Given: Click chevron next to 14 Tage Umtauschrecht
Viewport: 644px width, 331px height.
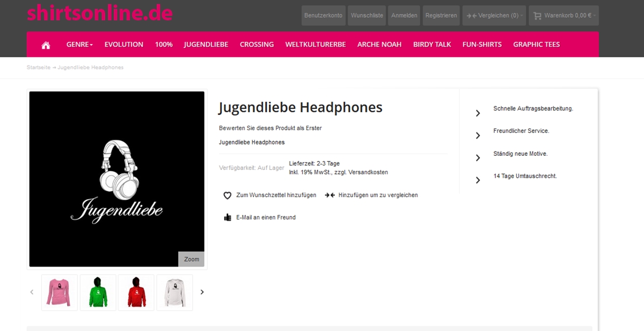Looking at the screenshot, I should pyautogui.click(x=478, y=181).
